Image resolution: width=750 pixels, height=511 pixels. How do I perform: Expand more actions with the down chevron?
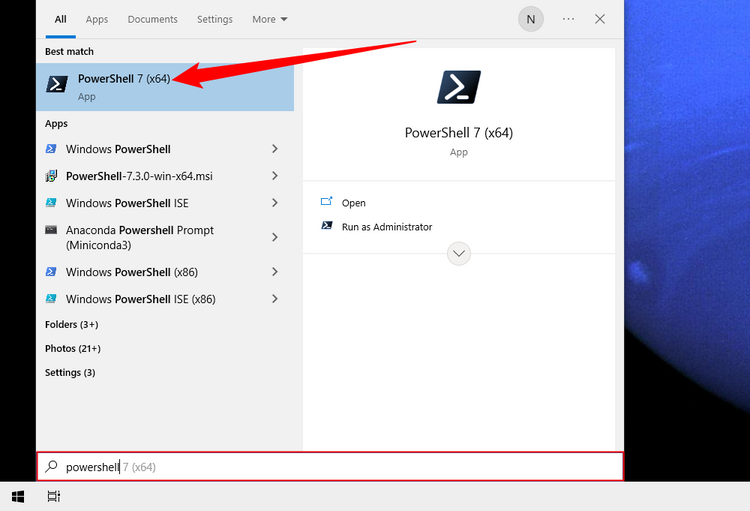459,254
